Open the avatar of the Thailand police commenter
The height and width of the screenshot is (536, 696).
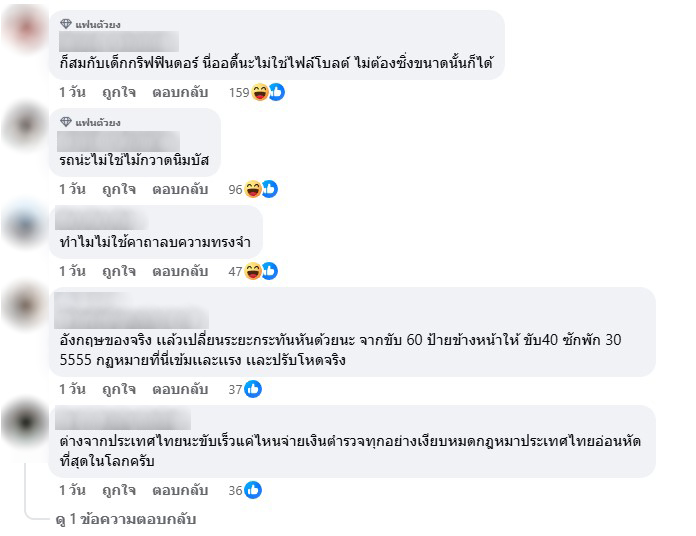pyautogui.click(x=25, y=422)
